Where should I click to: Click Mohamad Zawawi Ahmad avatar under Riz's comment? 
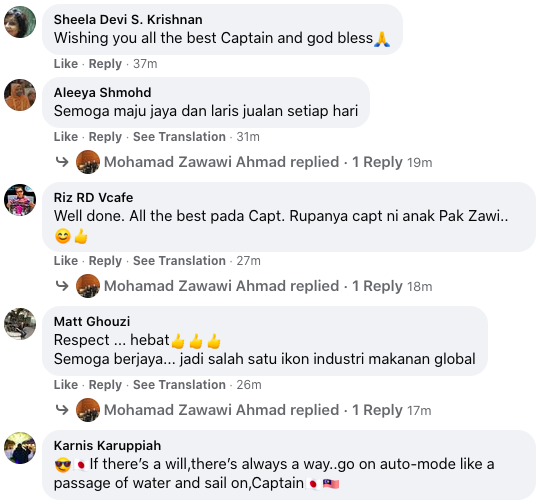[x=88, y=286]
